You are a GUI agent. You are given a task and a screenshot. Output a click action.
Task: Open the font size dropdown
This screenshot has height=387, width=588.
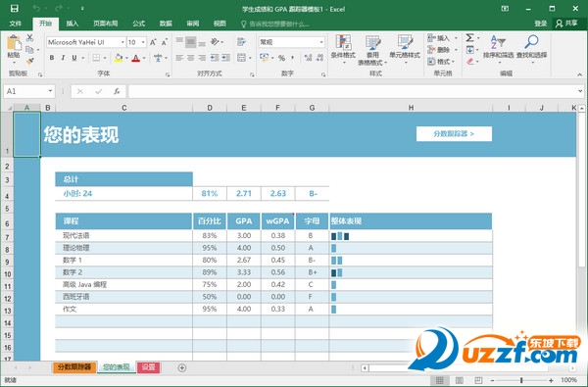[x=143, y=42]
